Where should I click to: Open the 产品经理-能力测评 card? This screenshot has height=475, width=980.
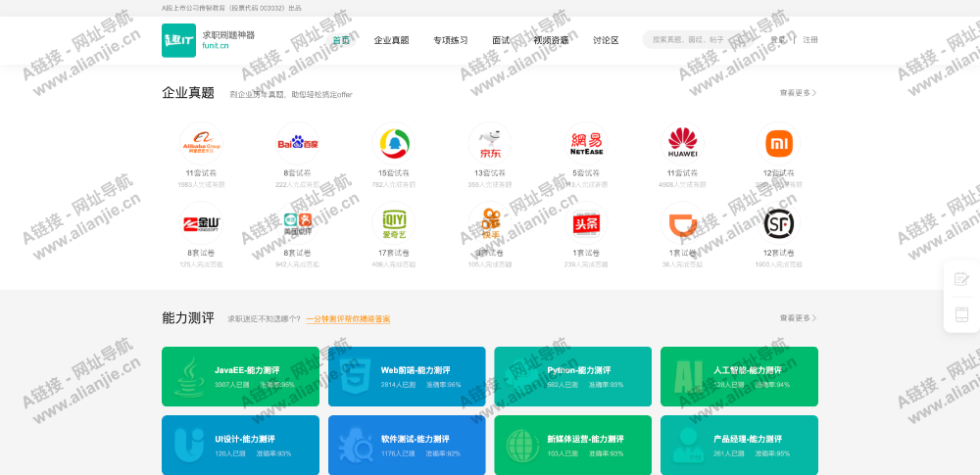pos(739,446)
